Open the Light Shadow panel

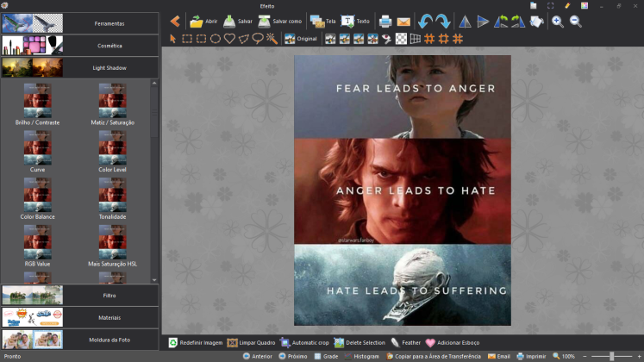pos(79,68)
